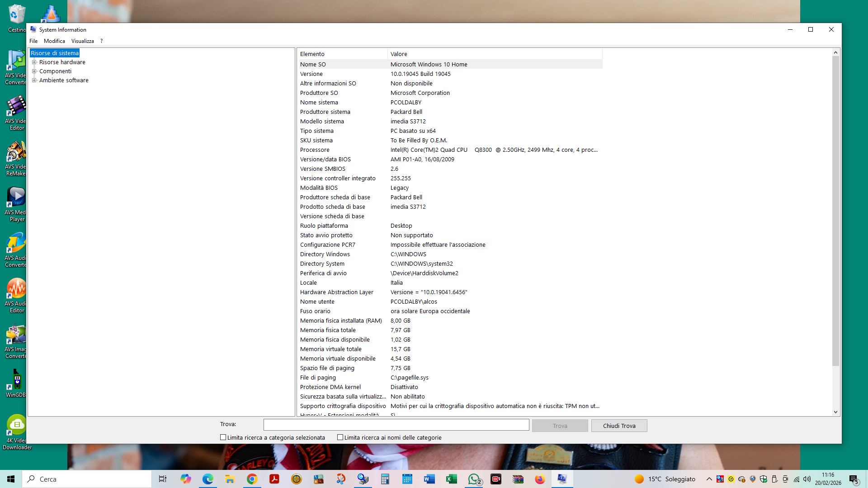Launch Microsoft Edge from the taskbar

tap(208, 479)
